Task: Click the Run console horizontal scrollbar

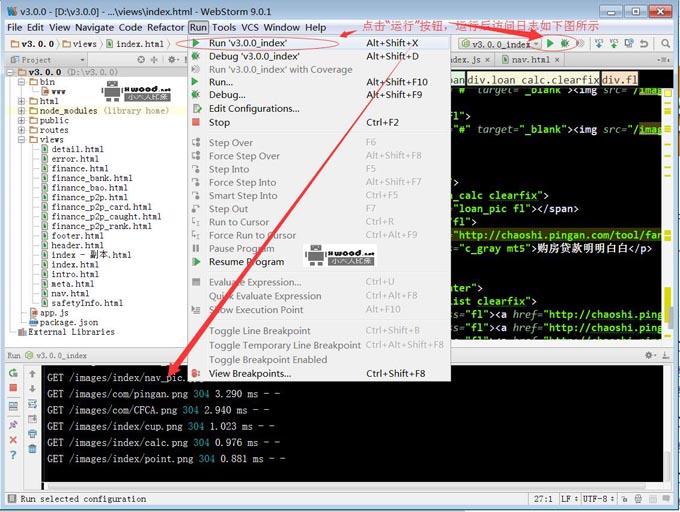Action: point(347,486)
